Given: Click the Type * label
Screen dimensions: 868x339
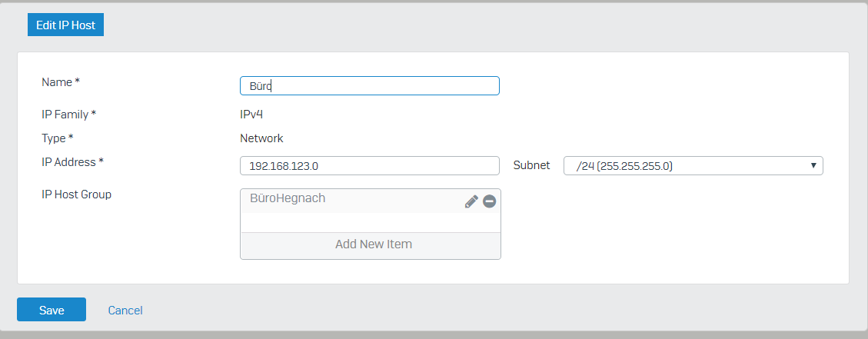Looking at the screenshot, I should click(x=58, y=138).
